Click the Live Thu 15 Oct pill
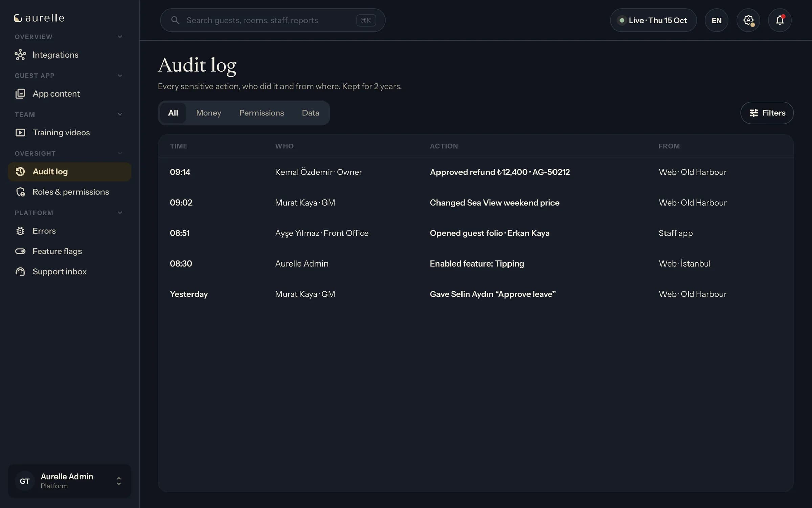The image size is (812, 508). coord(653,20)
